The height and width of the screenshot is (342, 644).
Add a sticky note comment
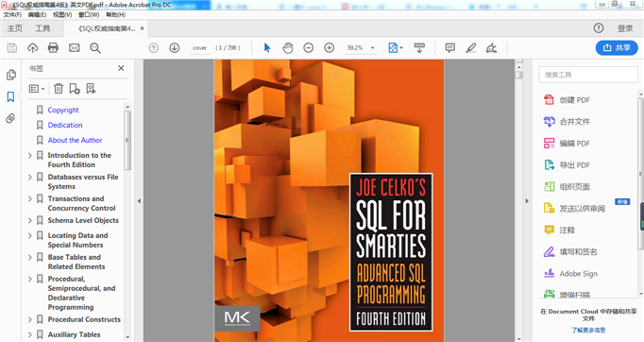click(450, 48)
